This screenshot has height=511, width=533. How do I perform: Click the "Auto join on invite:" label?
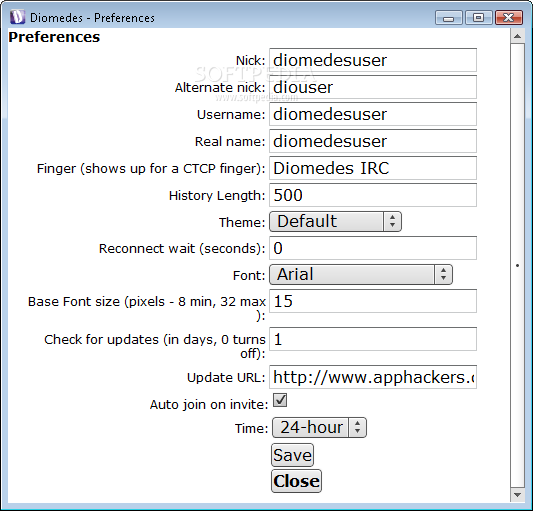click(x=209, y=405)
